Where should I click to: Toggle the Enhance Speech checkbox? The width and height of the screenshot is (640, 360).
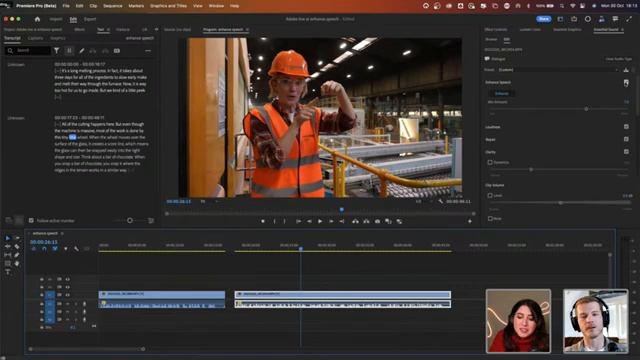(626, 82)
